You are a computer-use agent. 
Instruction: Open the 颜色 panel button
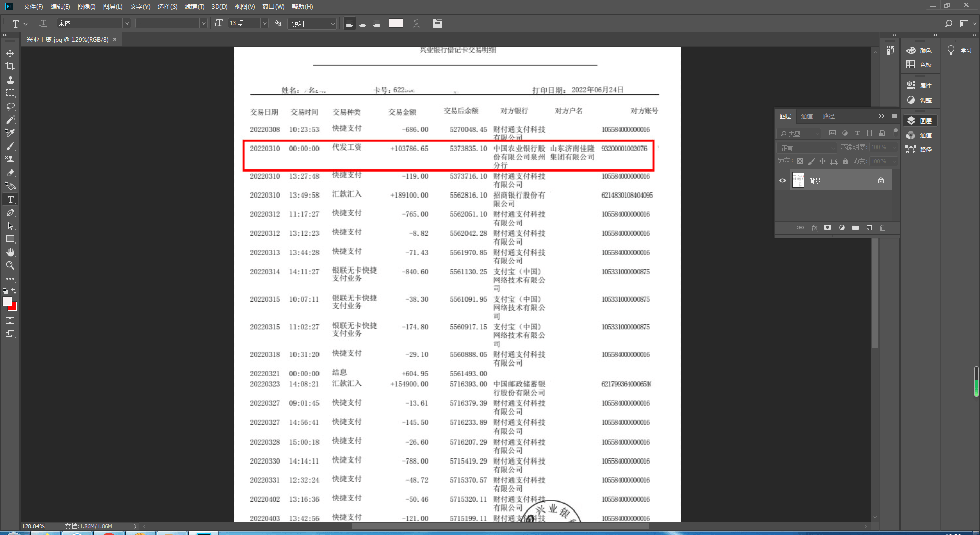click(920, 50)
